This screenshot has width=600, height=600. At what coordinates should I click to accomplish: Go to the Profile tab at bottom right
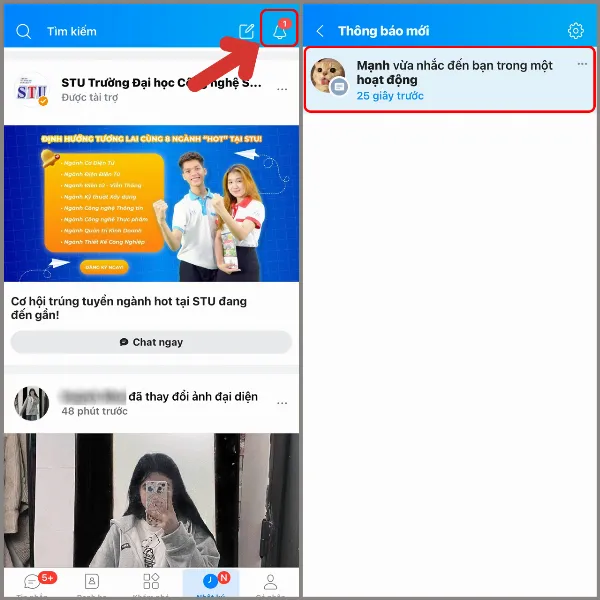coord(269,582)
